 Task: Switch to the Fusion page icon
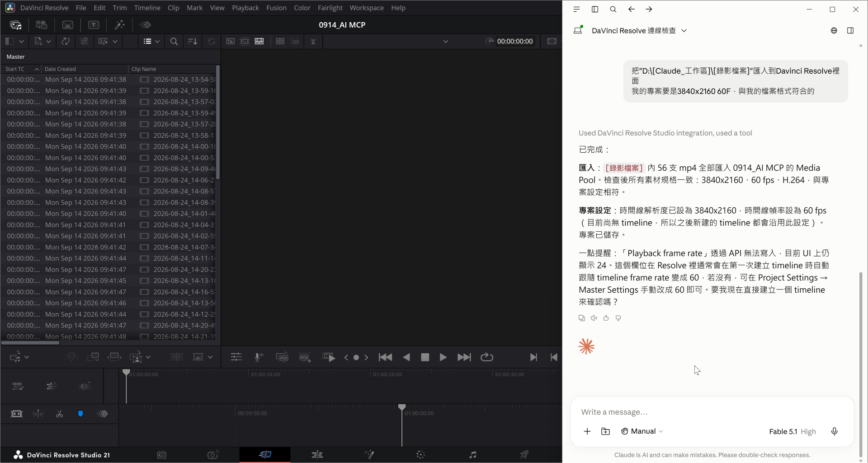coord(369,454)
